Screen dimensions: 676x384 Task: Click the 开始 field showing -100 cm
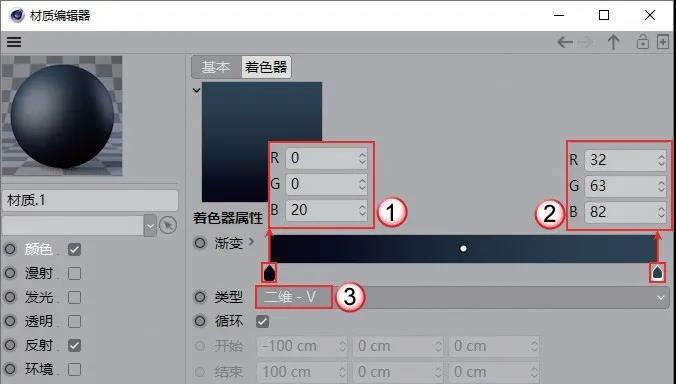coord(302,346)
